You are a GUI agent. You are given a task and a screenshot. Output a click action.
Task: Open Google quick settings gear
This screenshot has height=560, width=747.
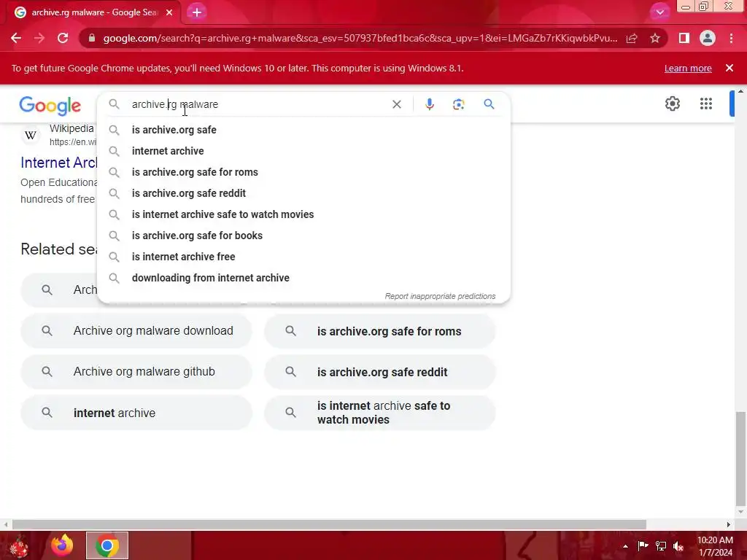[x=672, y=104]
